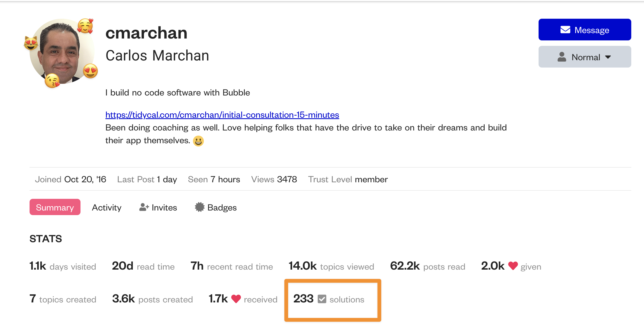Click the Badges certificate icon
This screenshot has height=332, width=644.
(199, 207)
